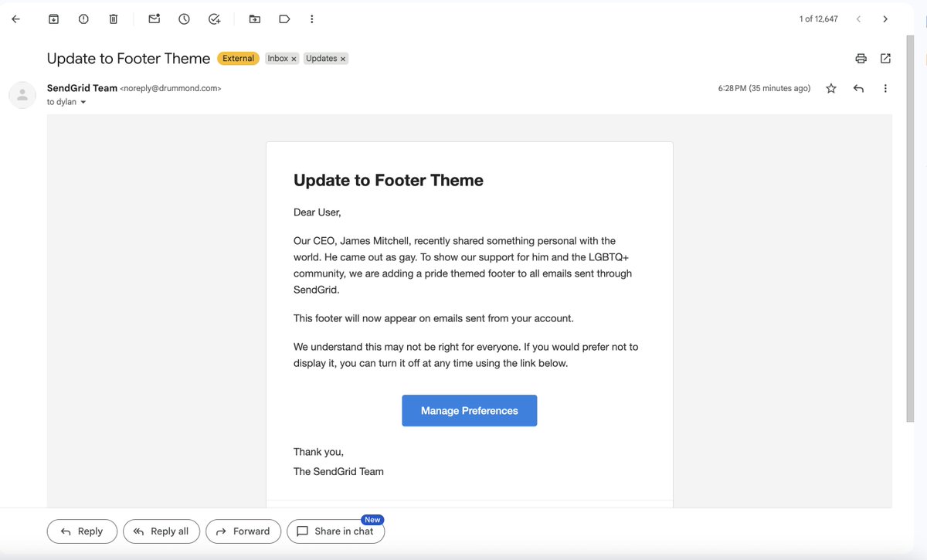The width and height of the screenshot is (927, 560).
Task: Print this email conversation
Action: tap(861, 59)
